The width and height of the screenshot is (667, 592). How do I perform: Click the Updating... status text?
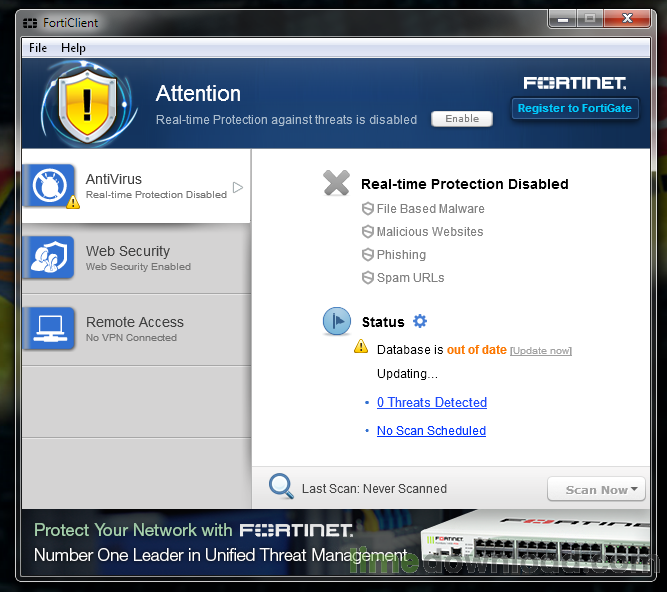click(x=407, y=374)
